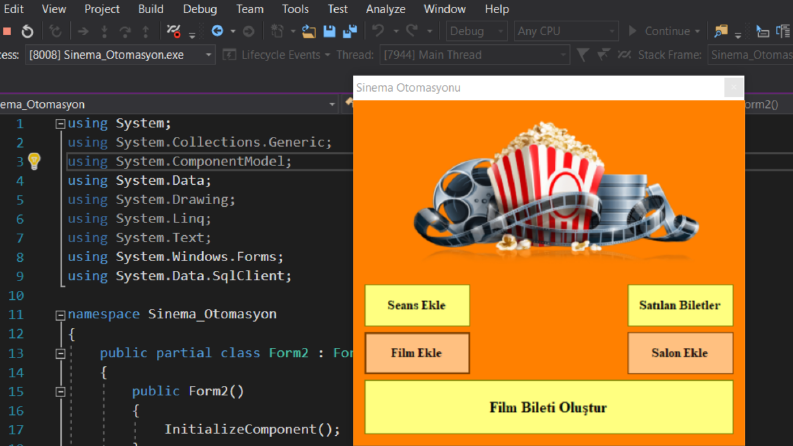Open the Process combo box
This screenshot has height=446, width=793.
[120, 55]
